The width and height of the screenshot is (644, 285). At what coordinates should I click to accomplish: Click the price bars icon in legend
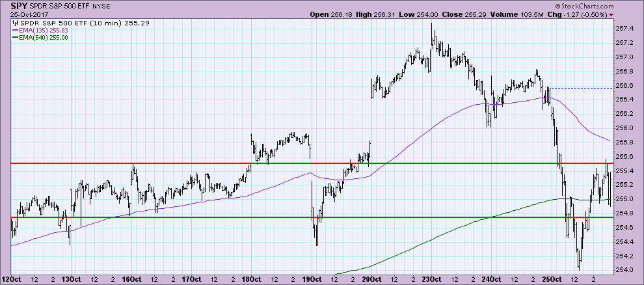coord(14,23)
